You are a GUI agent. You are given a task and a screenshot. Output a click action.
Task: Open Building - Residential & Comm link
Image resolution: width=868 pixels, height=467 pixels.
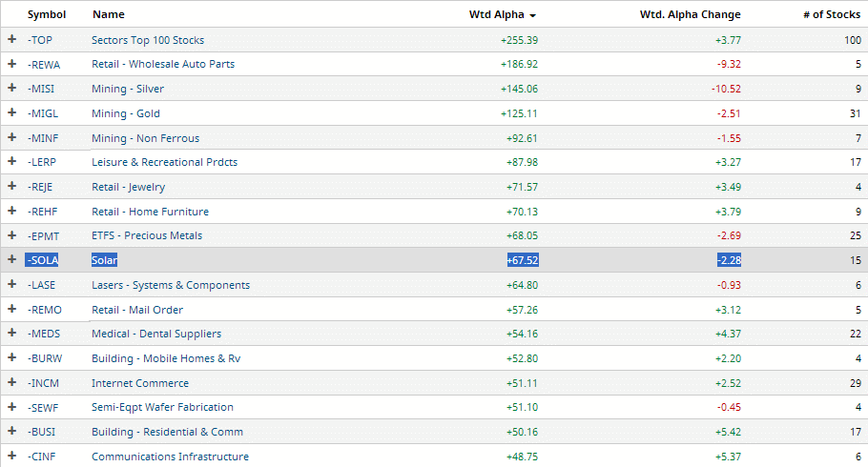(x=167, y=432)
